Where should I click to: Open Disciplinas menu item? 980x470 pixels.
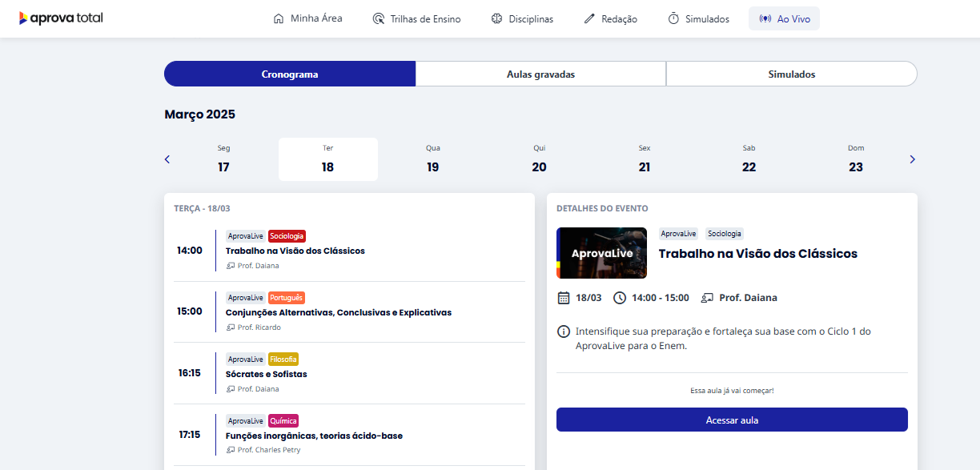click(x=522, y=18)
